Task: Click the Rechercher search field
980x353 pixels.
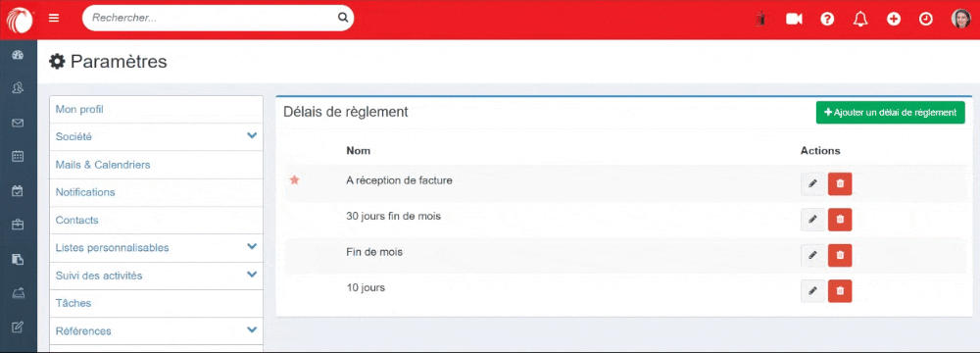Action: tap(213, 19)
